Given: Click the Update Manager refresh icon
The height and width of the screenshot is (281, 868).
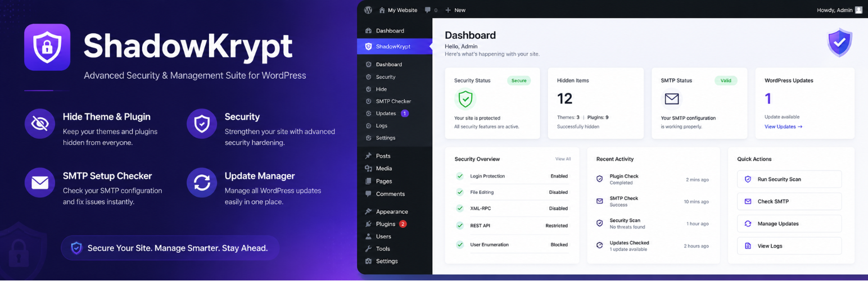Looking at the screenshot, I should pyautogui.click(x=202, y=183).
